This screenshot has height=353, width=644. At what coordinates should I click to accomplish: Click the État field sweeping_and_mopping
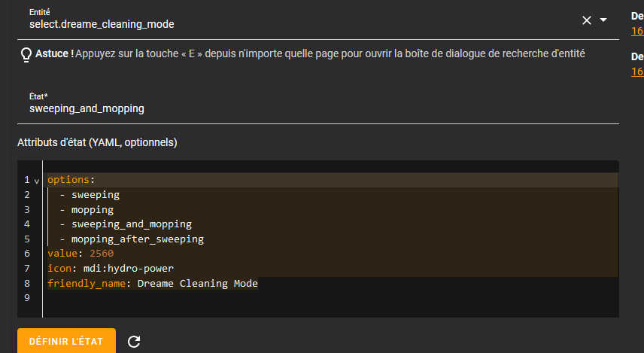(x=226, y=108)
